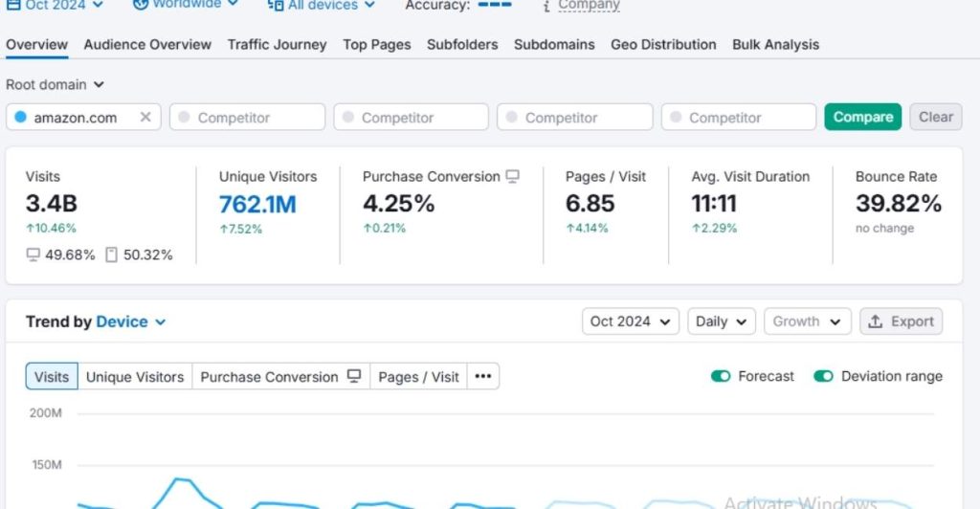Screen dimensions: 980x509
Task: Expand the Root domain dropdown
Action: [55, 85]
